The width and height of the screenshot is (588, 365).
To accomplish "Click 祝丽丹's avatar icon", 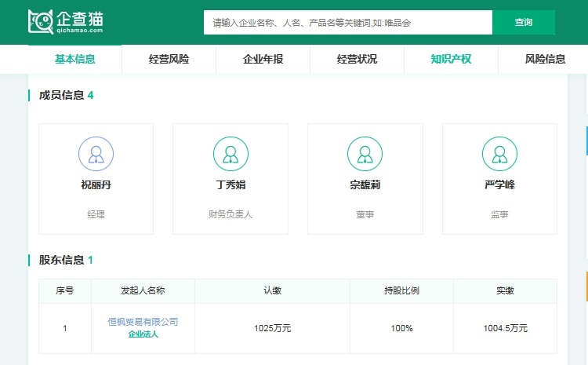I will point(96,154).
